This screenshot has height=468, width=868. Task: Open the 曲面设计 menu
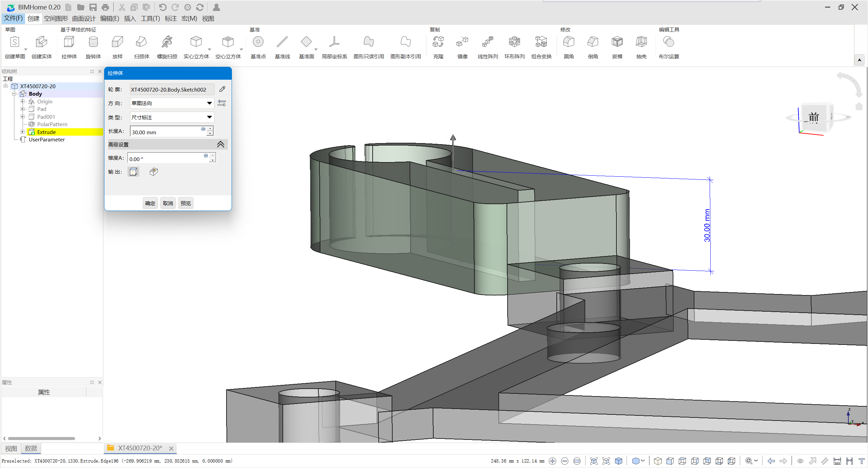tap(84, 18)
